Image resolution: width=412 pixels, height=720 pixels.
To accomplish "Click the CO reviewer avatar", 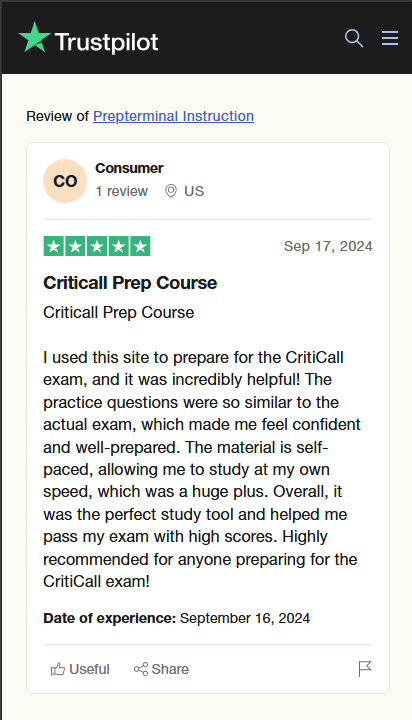I will tap(65, 181).
